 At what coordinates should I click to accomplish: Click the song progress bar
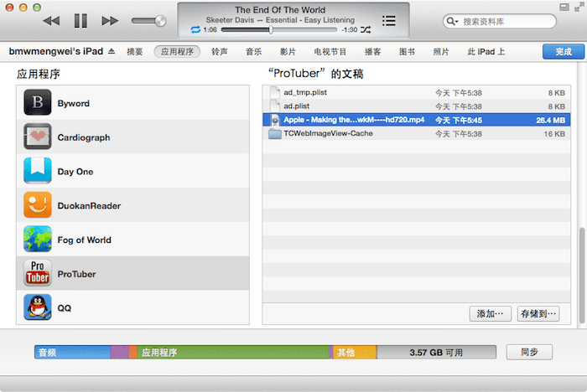point(279,30)
